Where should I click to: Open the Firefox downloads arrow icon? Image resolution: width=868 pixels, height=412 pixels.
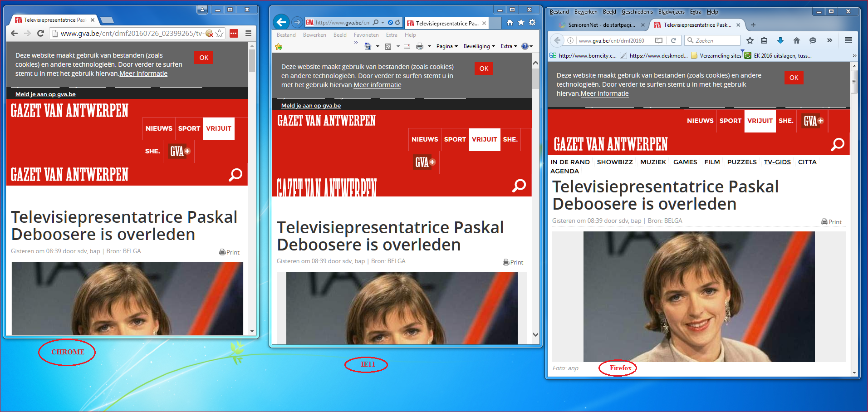(x=780, y=40)
